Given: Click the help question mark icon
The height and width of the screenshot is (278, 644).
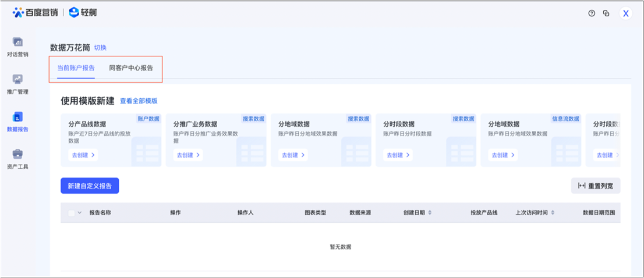Looking at the screenshot, I should point(592,13).
